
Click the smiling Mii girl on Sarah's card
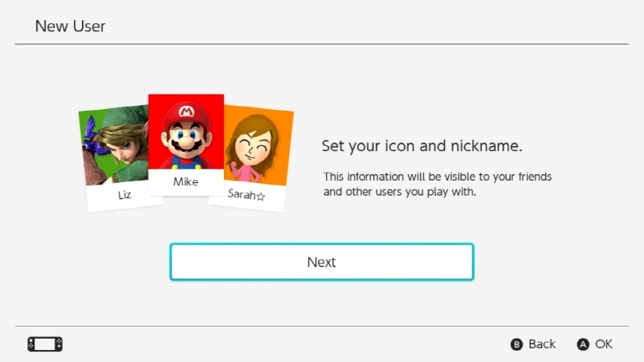tap(254, 148)
